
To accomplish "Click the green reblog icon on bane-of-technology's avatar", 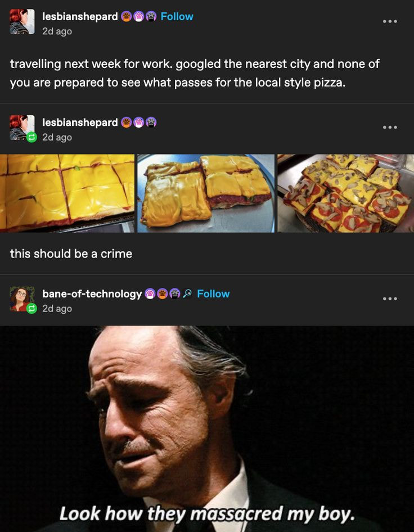I will click(x=31, y=308).
